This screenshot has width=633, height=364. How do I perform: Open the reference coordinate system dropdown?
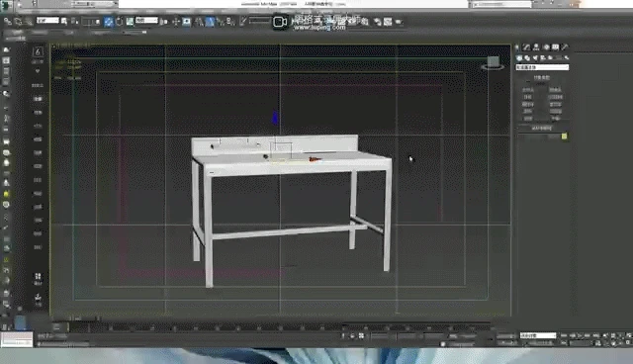(146, 20)
